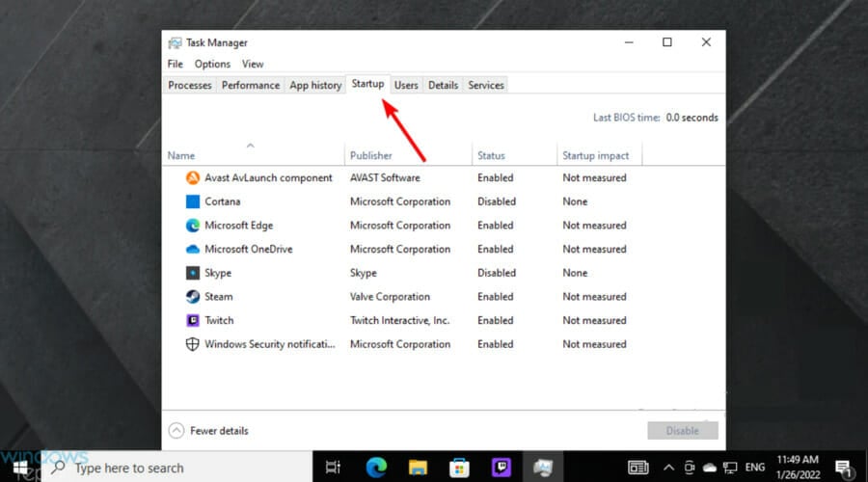Open the File menu
Image resolution: width=868 pixels, height=482 pixels.
[x=175, y=65]
